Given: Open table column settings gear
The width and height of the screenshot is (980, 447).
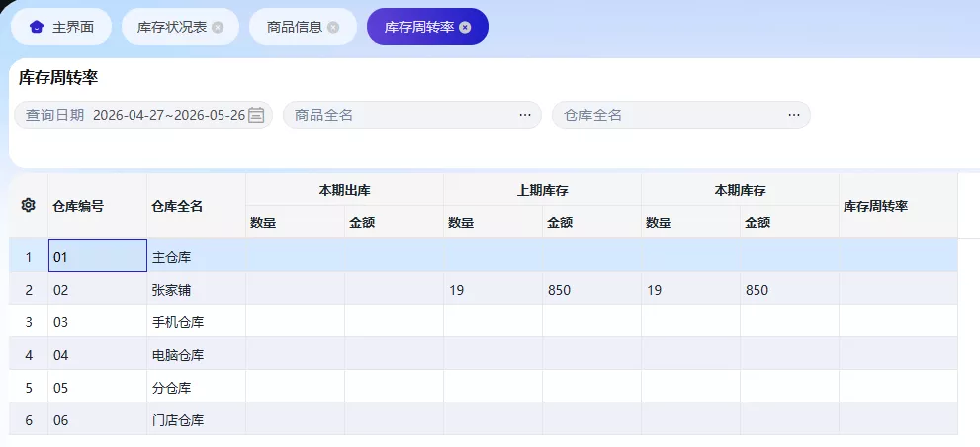Looking at the screenshot, I should click(x=28, y=205).
